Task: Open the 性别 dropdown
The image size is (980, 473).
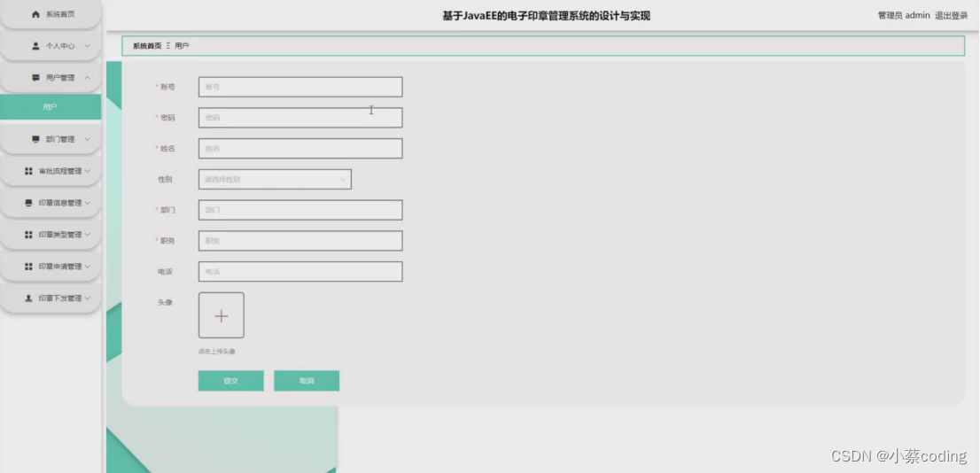Action: (275, 179)
